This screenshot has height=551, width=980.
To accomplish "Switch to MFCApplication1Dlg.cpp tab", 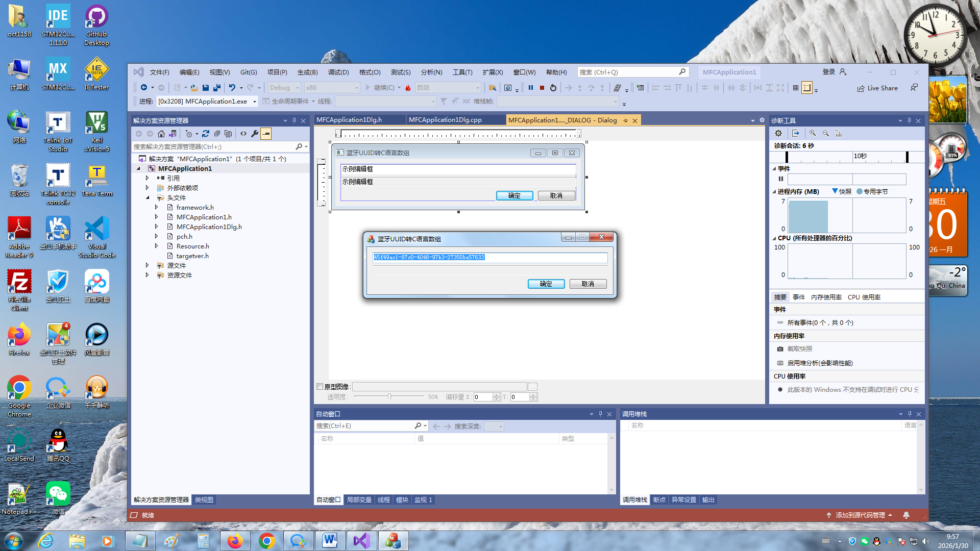I will click(x=445, y=120).
